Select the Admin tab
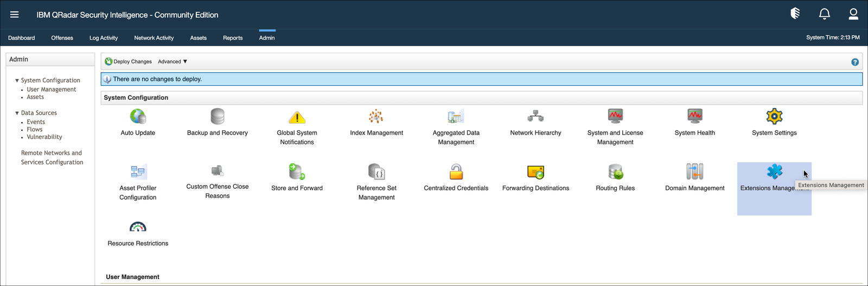 click(x=267, y=38)
